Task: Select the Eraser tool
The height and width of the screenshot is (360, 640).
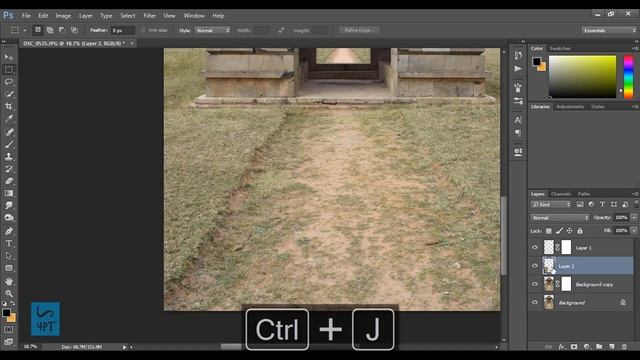Action: tap(9, 181)
